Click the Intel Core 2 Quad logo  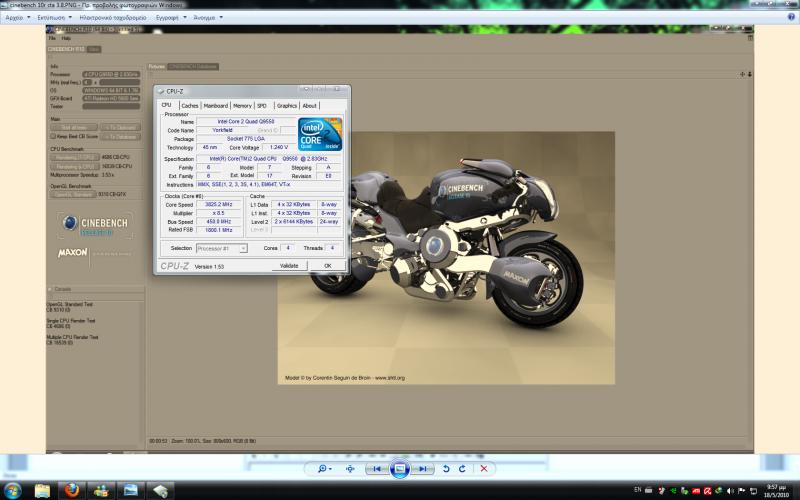[x=320, y=134]
